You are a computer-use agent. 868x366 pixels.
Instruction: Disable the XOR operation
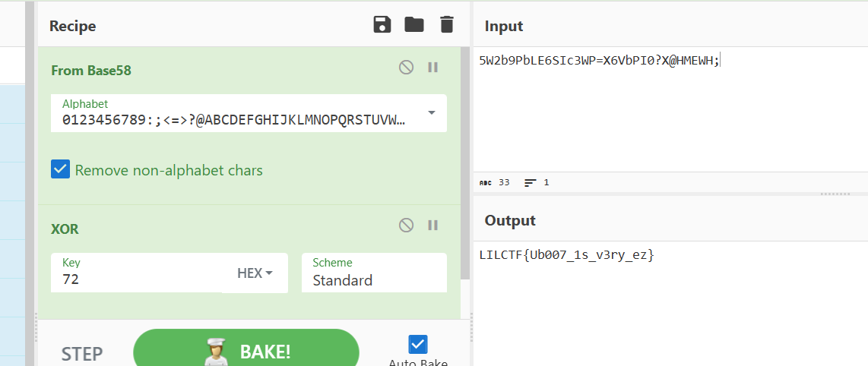[x=407, y=225]
